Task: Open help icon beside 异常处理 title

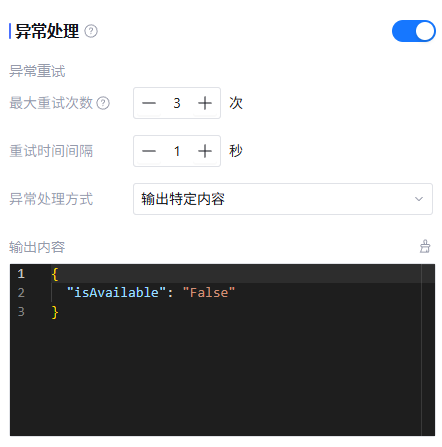Action: (91, 31)
